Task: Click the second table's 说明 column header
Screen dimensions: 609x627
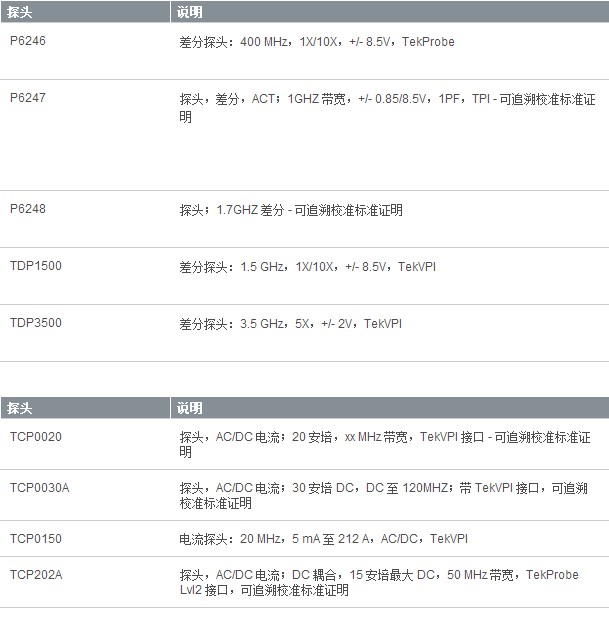Action: (x=190, y=408)
